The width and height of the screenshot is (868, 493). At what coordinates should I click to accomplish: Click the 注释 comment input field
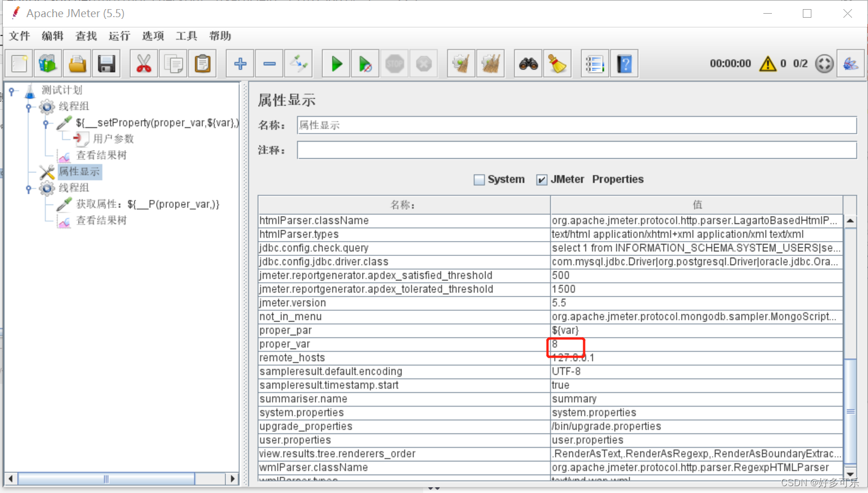[576, 150]
